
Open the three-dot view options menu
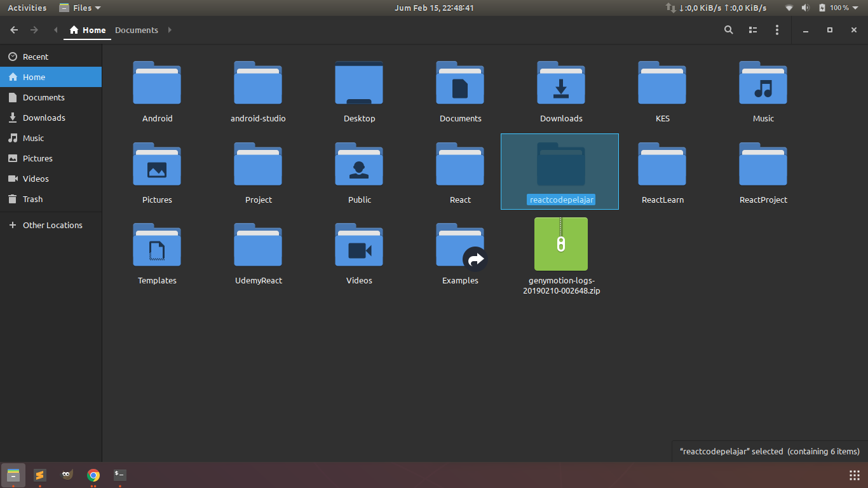[777, 30]
